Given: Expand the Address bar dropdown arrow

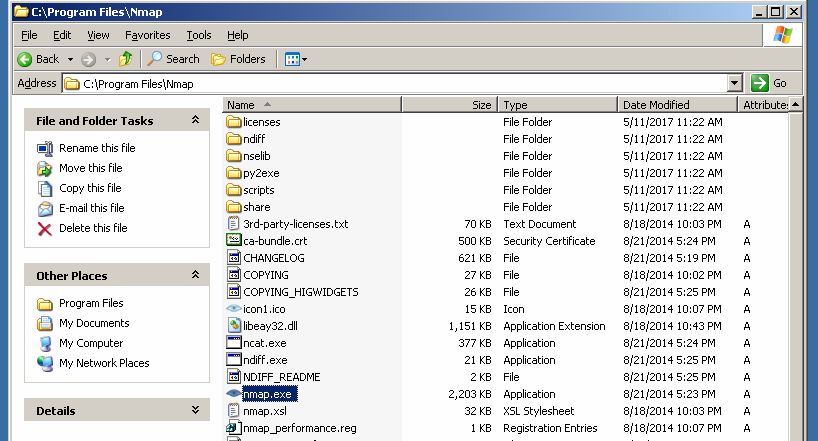Looking at the screenshot, I should tap(735, 83).
